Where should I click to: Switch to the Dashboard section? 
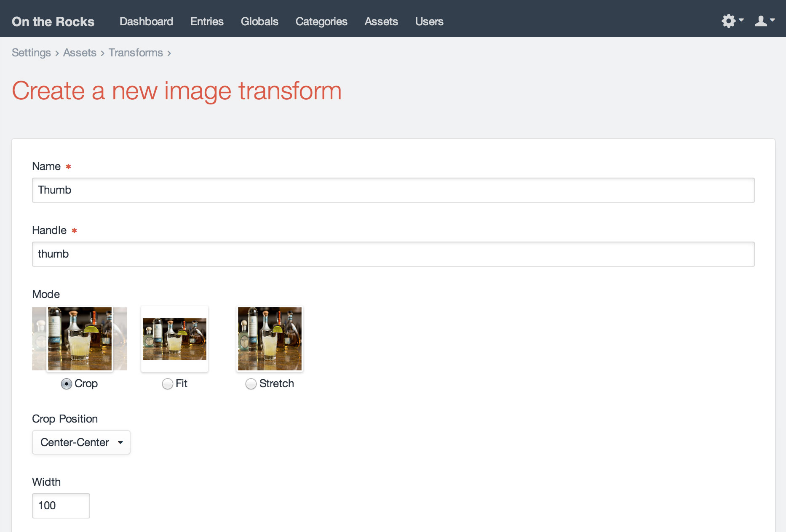[x=146, y=21]
